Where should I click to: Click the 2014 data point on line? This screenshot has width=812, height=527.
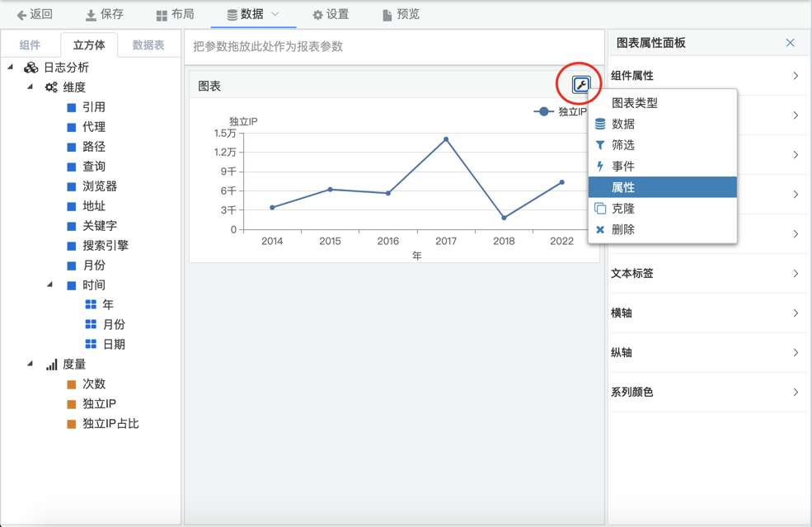tap(272, 207)
